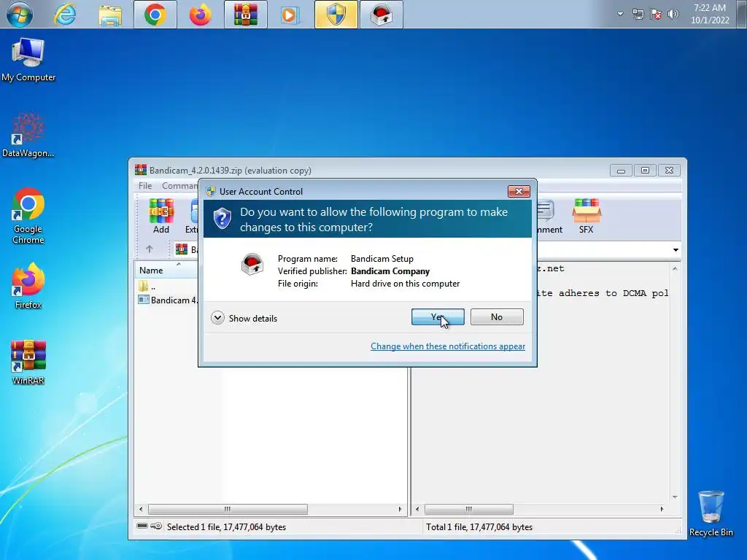Open the address bar dropdown in WinRAR

tap(676, 250)
